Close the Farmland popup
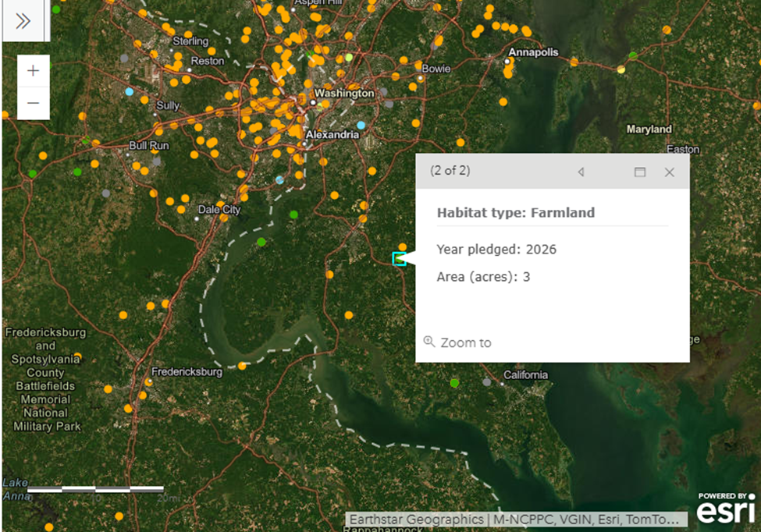The height and width of the screenshot is (532, 761). click(669, 172)
